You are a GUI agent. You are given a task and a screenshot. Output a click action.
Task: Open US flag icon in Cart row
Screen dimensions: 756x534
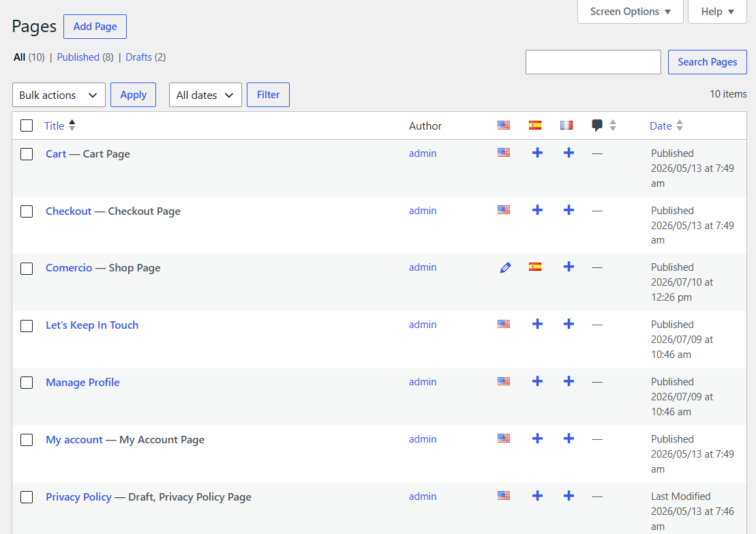coord(503,153)
